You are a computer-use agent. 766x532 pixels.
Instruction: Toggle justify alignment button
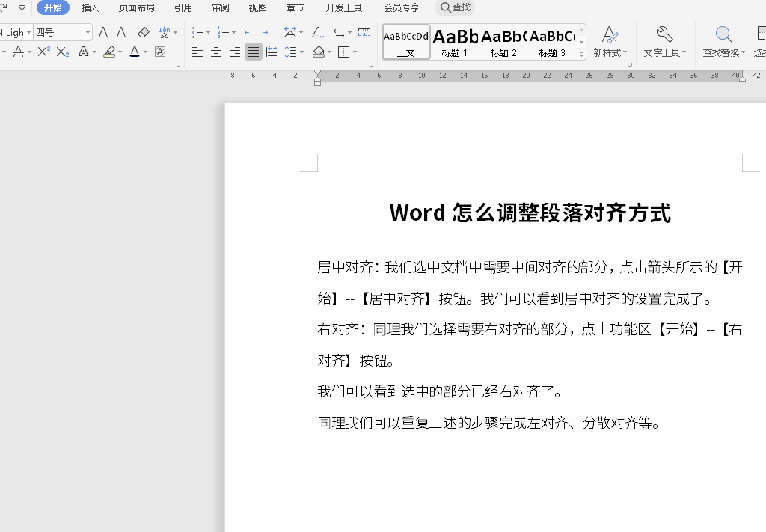254,52
